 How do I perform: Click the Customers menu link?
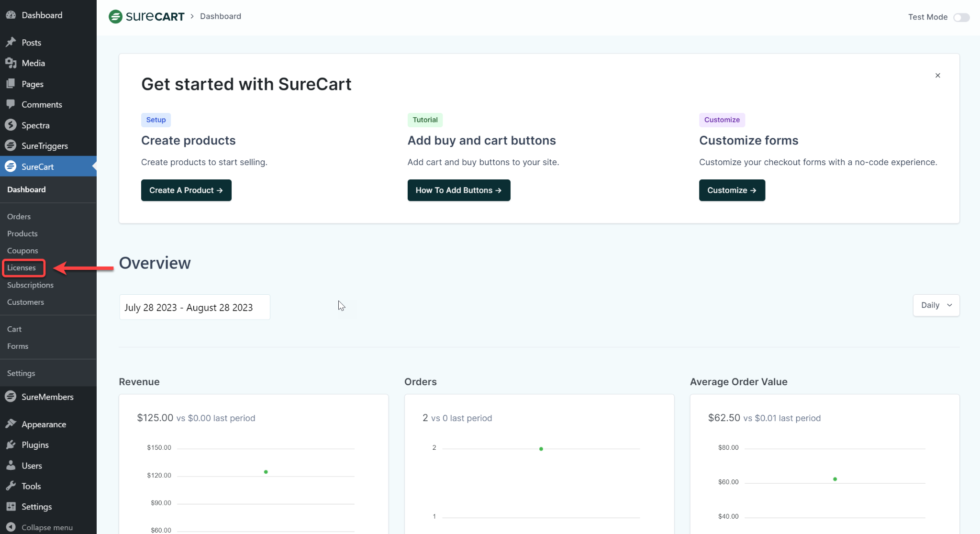25,302
